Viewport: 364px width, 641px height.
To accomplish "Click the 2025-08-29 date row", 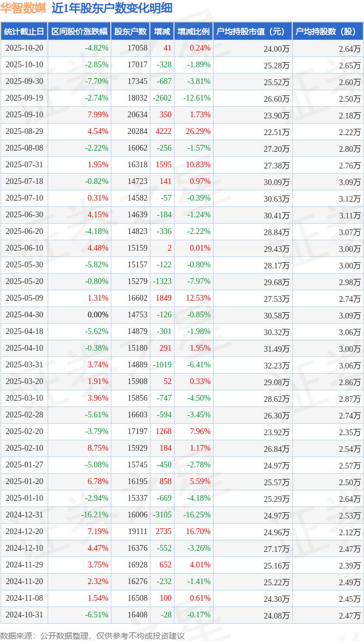I will tap(24, 132).
